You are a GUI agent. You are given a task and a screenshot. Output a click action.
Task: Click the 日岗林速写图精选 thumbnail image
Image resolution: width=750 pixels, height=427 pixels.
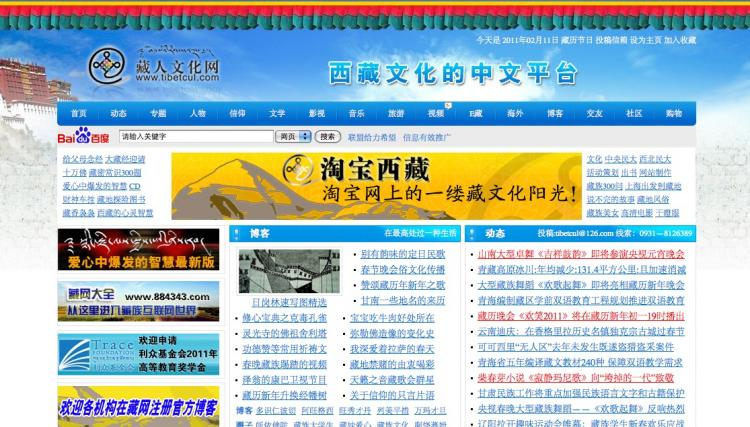[x=288, y=271]
